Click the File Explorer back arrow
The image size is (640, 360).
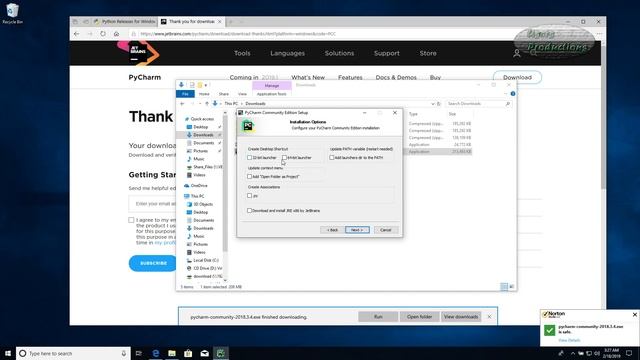182,104
